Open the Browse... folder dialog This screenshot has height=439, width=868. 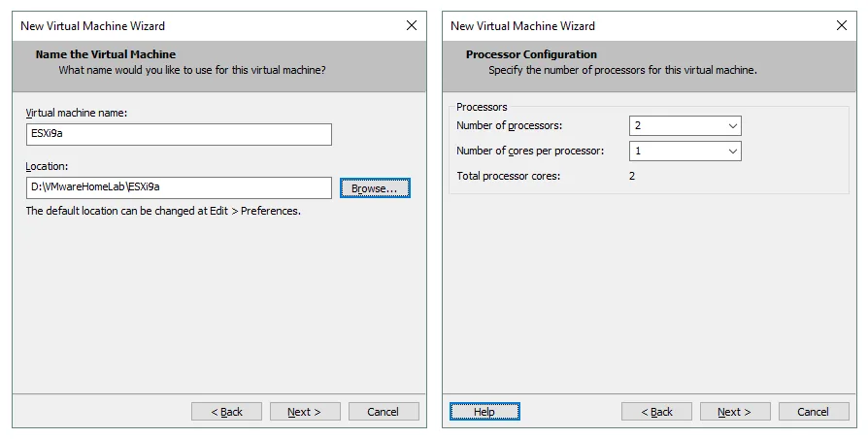pos(375,188)
